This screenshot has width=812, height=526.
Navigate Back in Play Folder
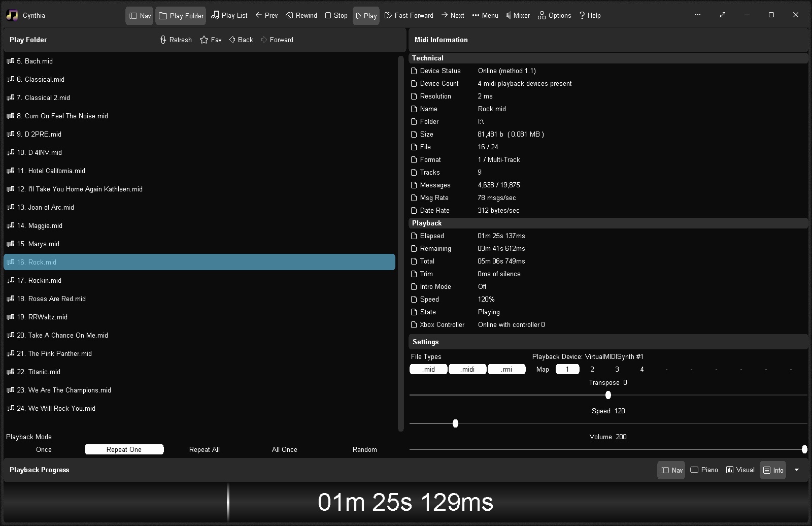[x=241, y=40]
